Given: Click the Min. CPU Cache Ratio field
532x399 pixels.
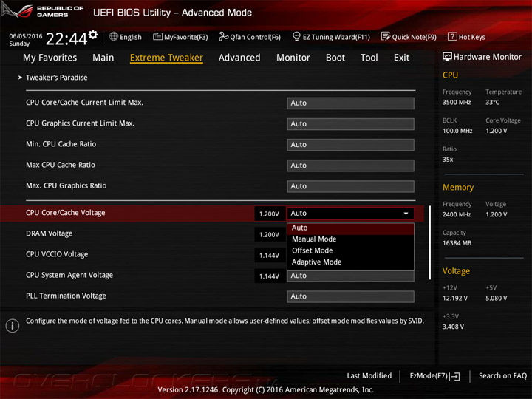Looking at the screenshot, I should 350,145.
